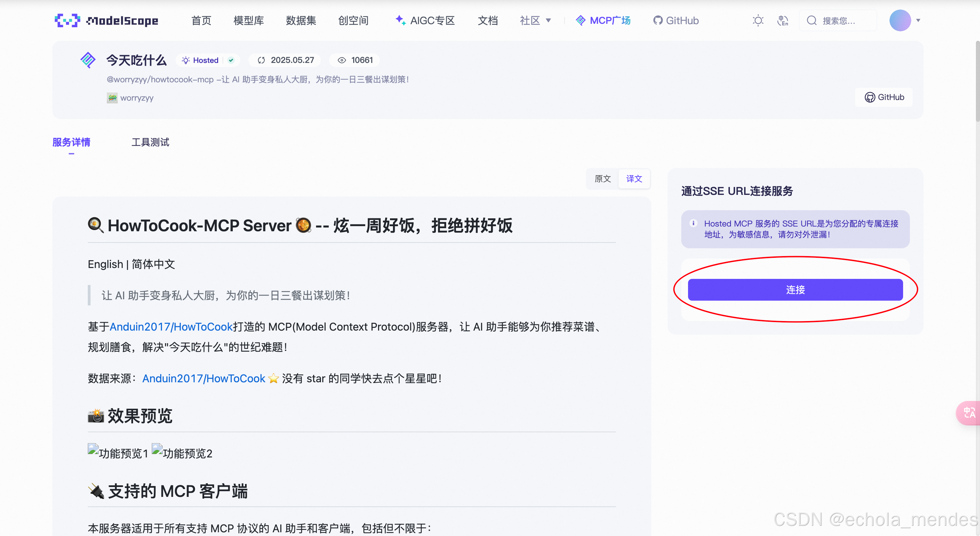Expand dropdown arrow beside the avatar
Image resolution: width=980 pixels, height=536 pixels.
(918, 20)
